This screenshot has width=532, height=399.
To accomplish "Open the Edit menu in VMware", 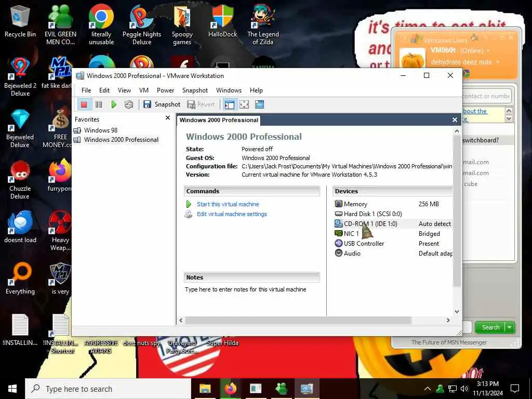I will pos(104,90).
